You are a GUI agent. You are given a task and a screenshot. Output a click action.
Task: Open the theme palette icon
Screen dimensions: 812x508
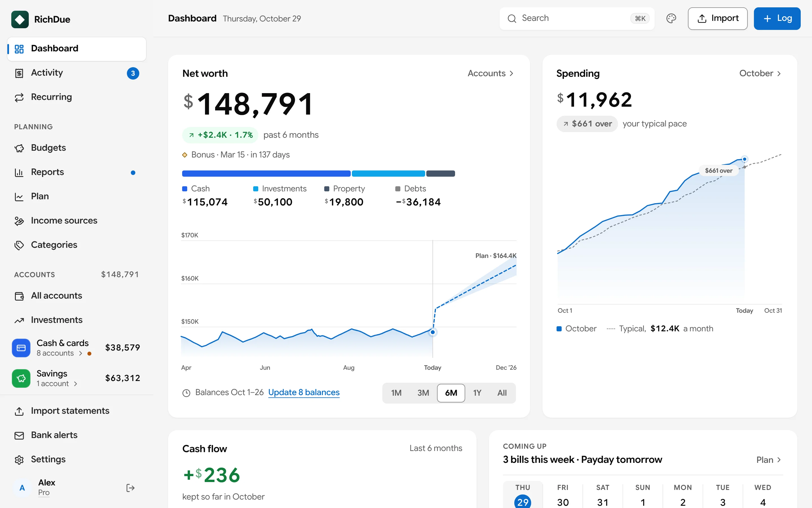tap(671, 18)
